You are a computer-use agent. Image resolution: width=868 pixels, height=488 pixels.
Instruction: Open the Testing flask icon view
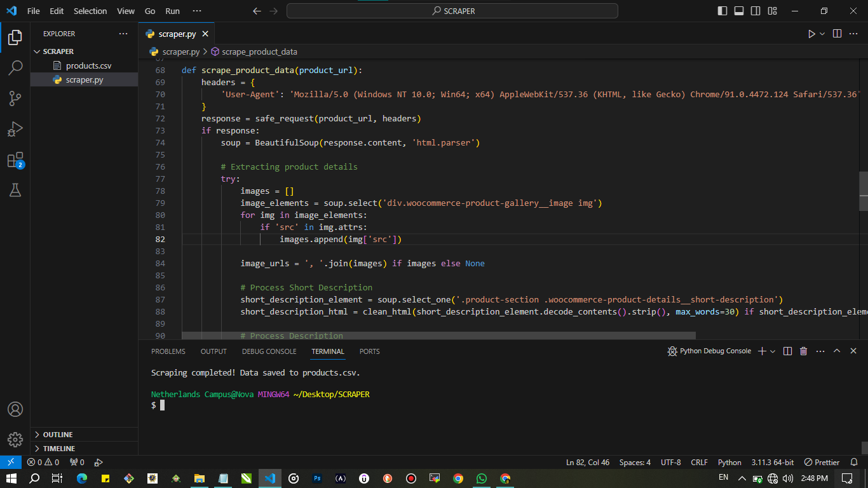point(15,189)
